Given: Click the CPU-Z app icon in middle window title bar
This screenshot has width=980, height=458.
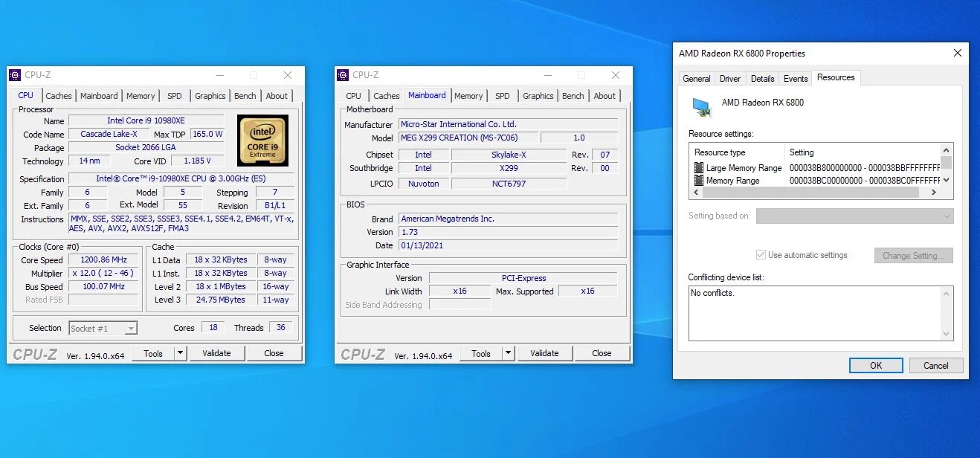Looking at the screenshot, I should tap(343, 75).
